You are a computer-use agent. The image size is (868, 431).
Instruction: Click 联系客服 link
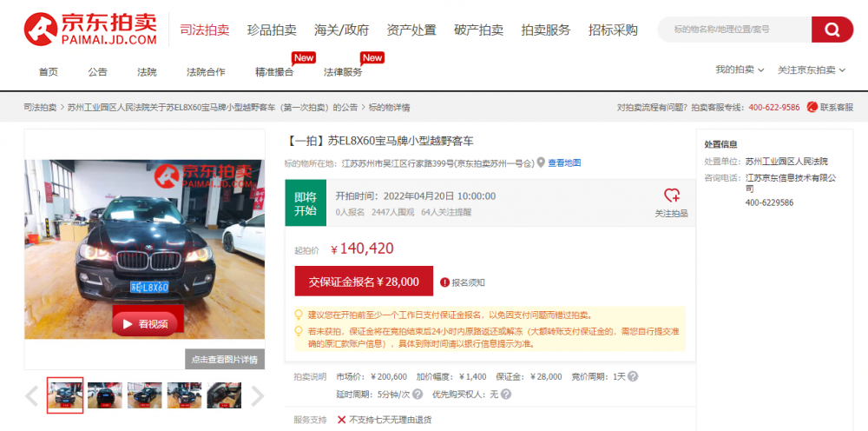(x=837, y=108)
